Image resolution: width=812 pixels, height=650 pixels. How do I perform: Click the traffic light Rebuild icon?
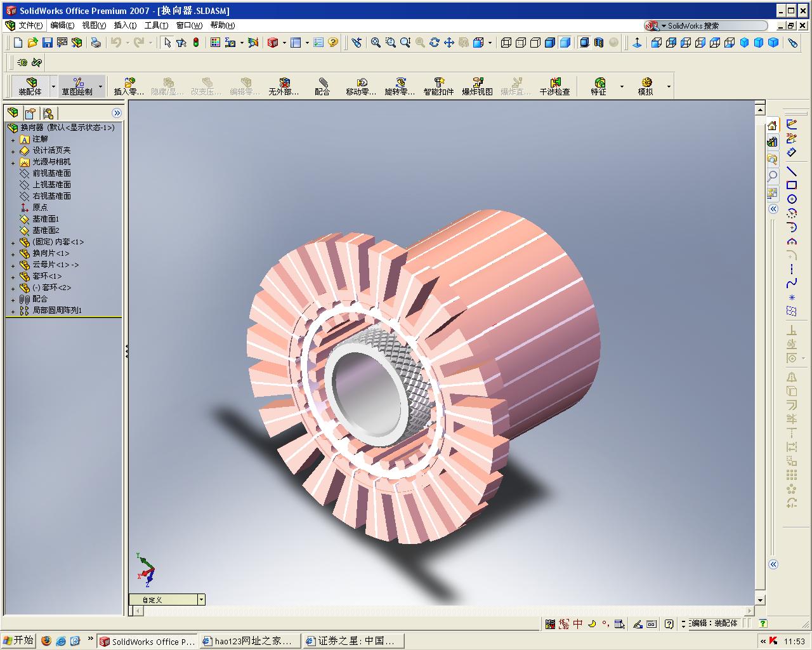pos(196,43)
